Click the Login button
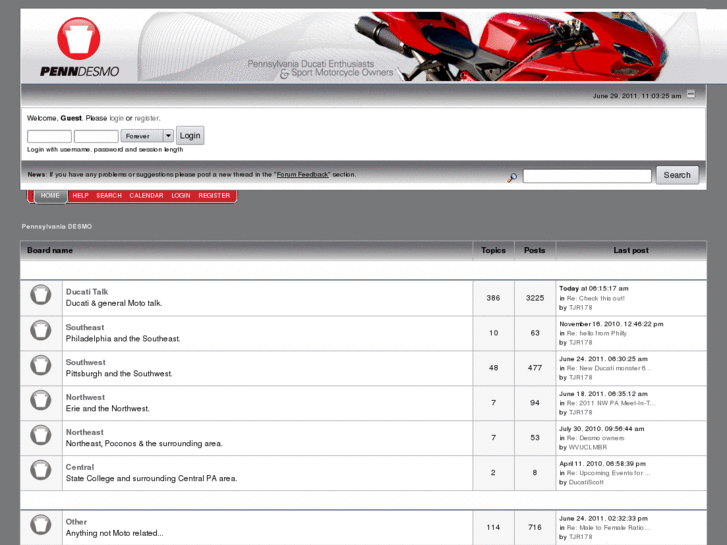The image size is (727, 545). click(x=190, y=135)
